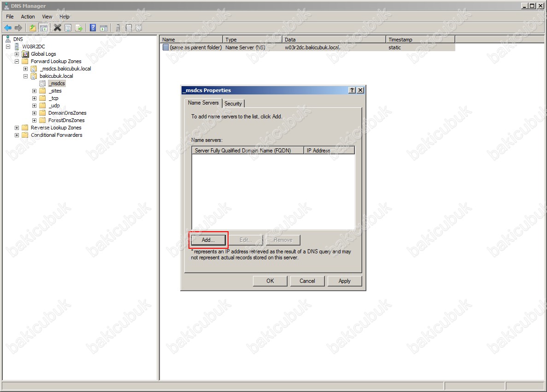Viewport: 547px width, 392px height.
Task: Click the Up One Level folder icon
Action: click(33, 28)
